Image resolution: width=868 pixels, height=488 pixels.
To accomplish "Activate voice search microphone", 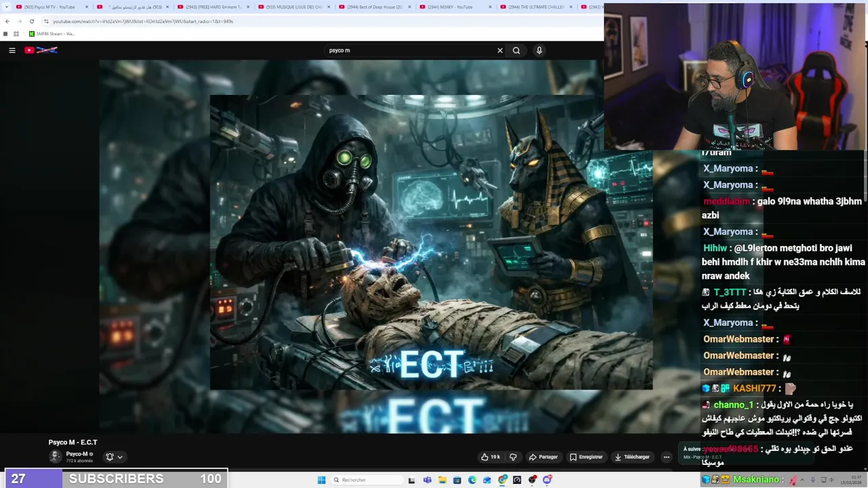I will [539, 50].
